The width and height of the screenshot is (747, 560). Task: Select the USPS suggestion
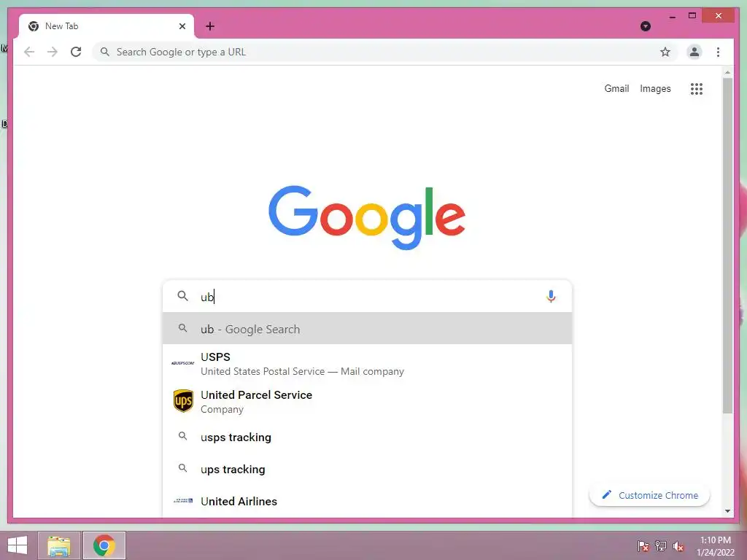(367, 363)
